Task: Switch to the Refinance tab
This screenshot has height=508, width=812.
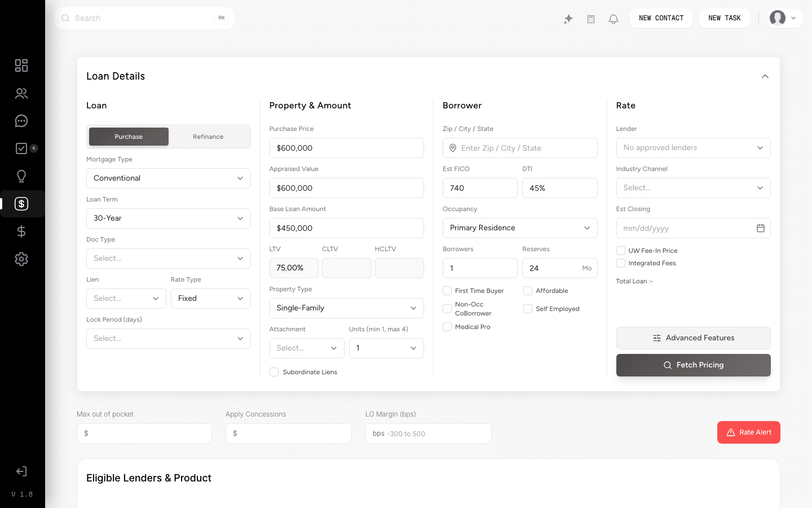Action: pyautogui.click(x=208, y=137)
